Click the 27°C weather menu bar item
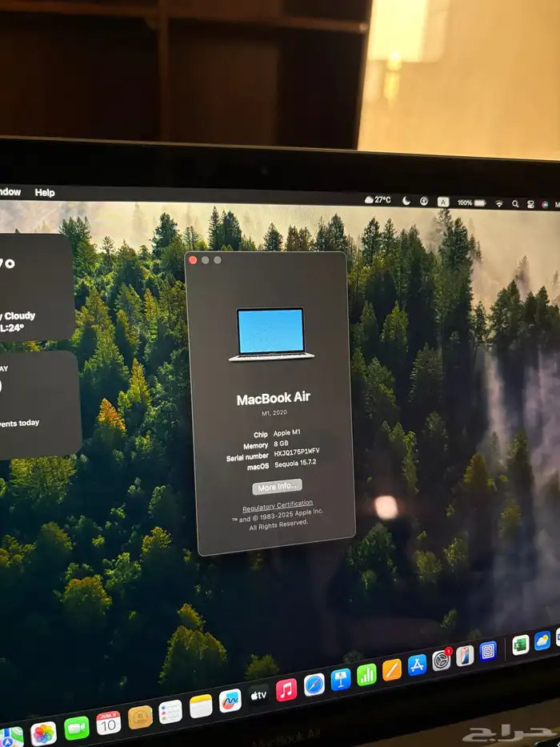The width and height of the screenshot is (560, 747). coord(378,199)
